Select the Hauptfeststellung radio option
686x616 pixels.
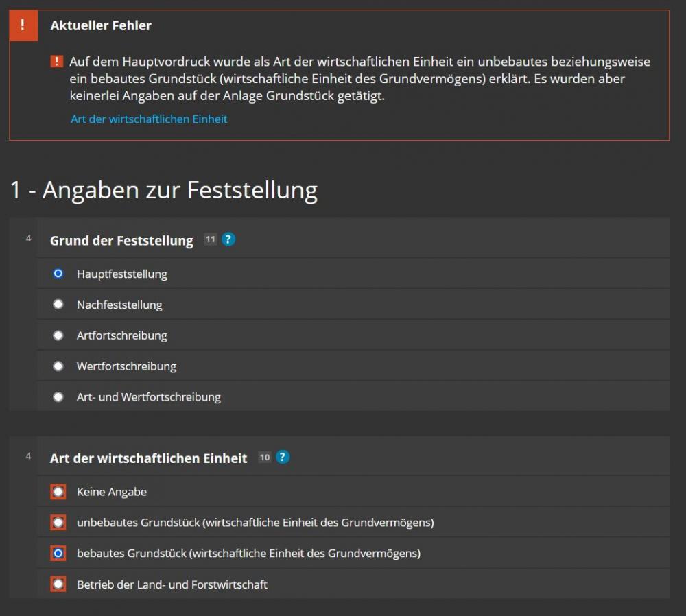click(x=58, y=274)
